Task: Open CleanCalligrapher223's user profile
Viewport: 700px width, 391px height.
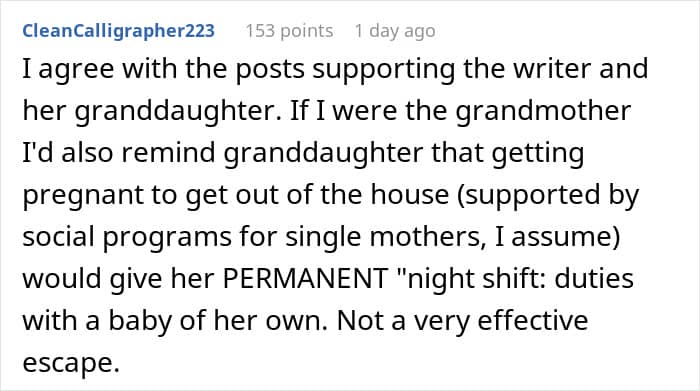Action: point(119,31)
